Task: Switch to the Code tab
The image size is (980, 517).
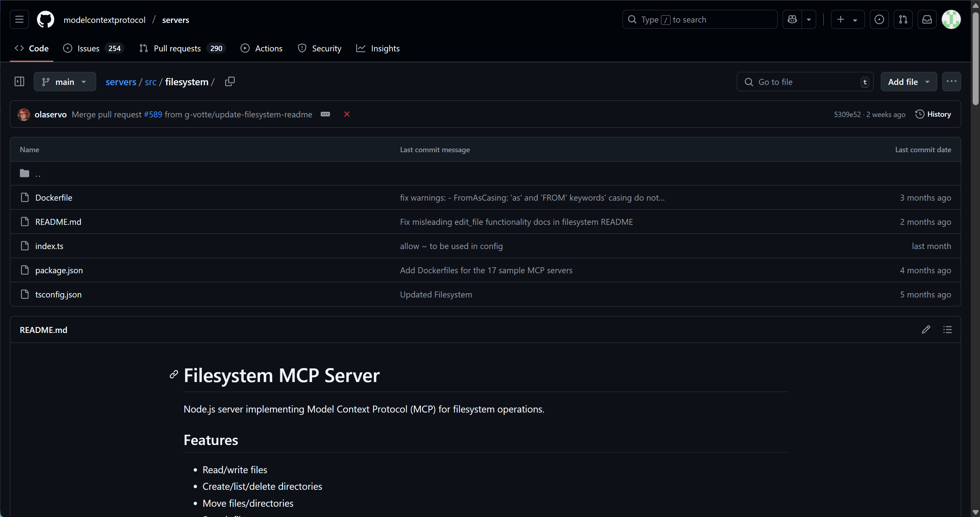Action: click(32, 48)
